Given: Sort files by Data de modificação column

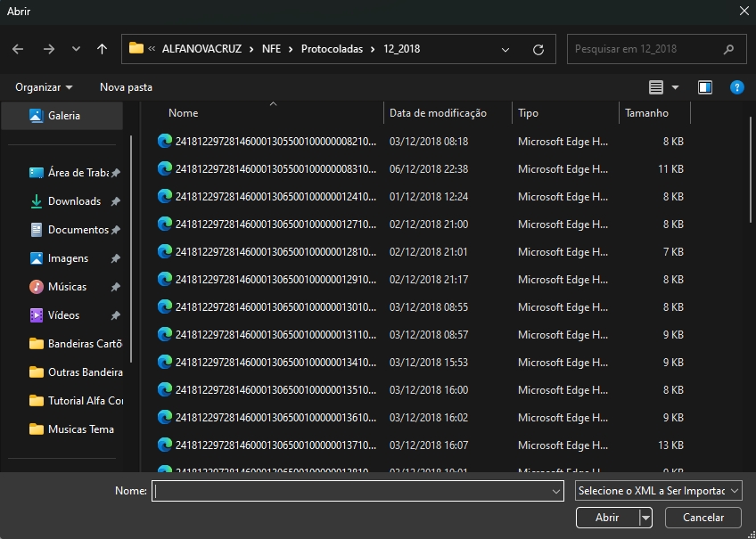Looking at the screenshot, I should 438,113.
